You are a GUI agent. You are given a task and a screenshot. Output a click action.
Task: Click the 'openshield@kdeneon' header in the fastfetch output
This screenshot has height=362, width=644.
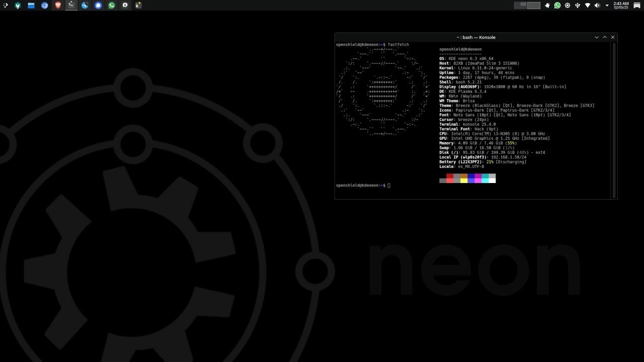click(460, 49)
